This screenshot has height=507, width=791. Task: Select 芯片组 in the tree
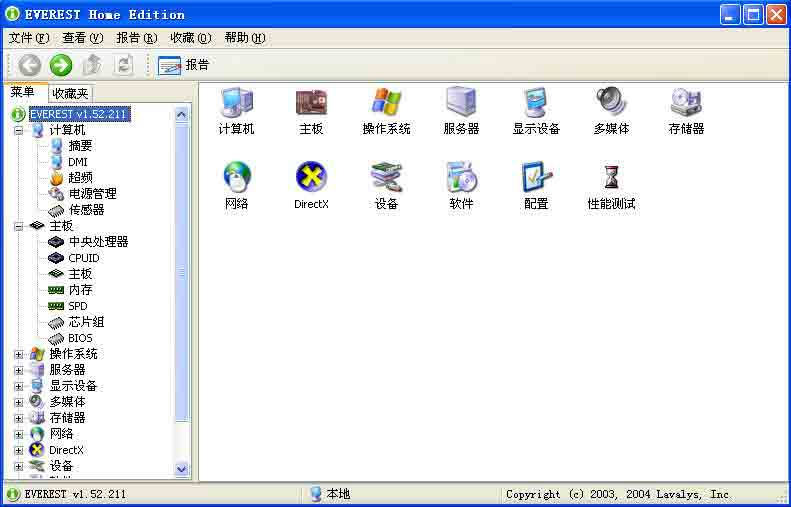[86, 322]
